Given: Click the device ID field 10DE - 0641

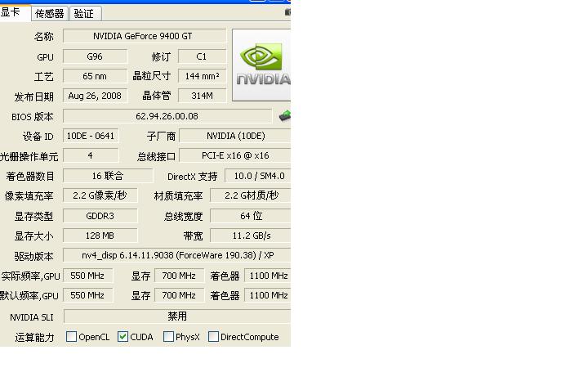Looking at the screenshot, I should pos(91,136).
